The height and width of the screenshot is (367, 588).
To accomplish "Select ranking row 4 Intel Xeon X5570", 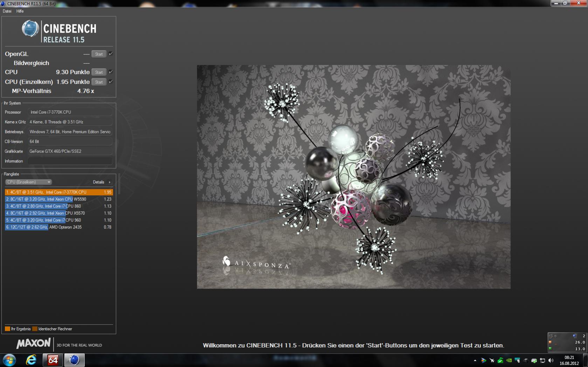I will click(x=59, y=213).
